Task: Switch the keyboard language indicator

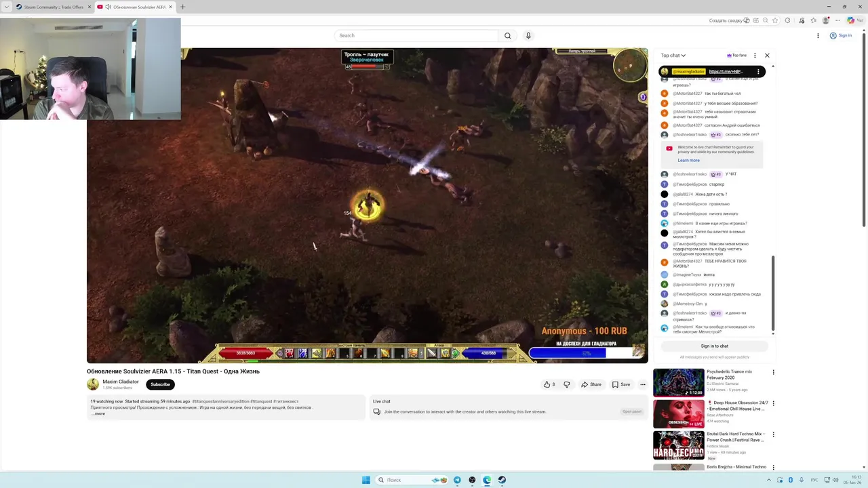Action: coord(814,480)
